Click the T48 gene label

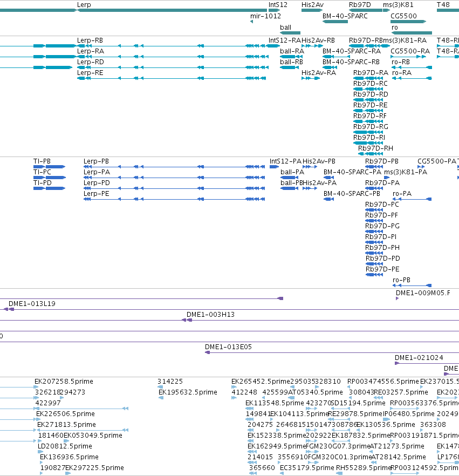443,5
